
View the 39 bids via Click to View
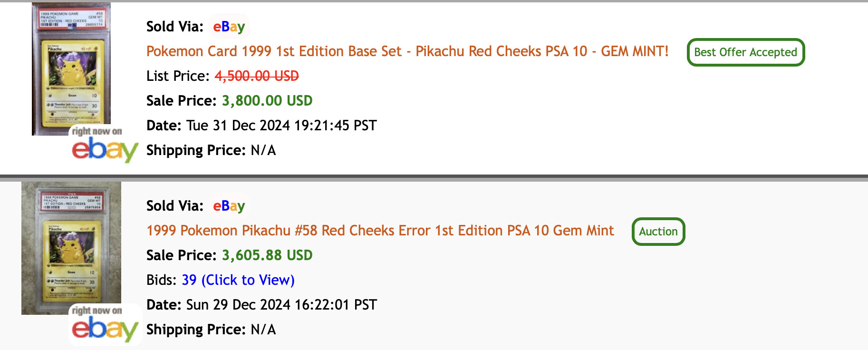[x=238, y=280]
